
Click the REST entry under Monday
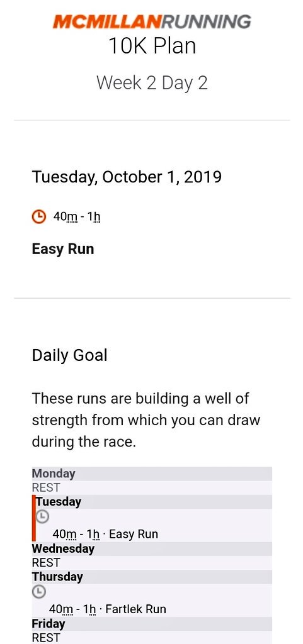[46, 487]
